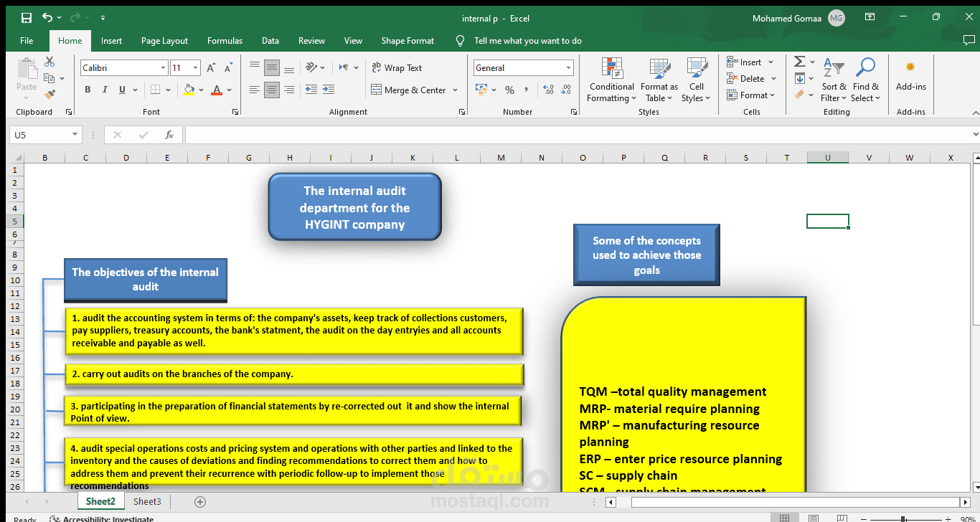The width and height of the screenshot is (980, 522).
Task: Increase decimal places
Action: pos(548,90)
